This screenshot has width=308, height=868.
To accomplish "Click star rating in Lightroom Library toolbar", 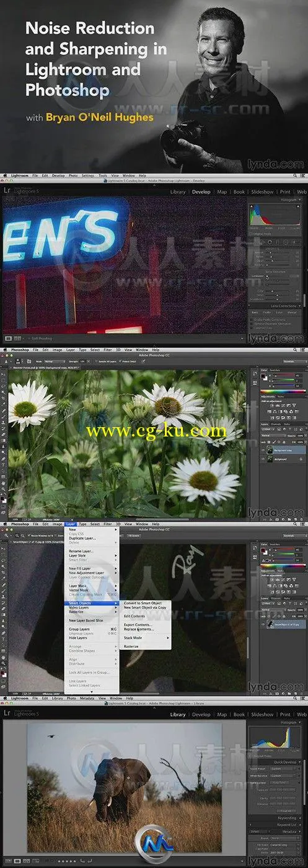I will pyautogui.click(x=66, y=861).
